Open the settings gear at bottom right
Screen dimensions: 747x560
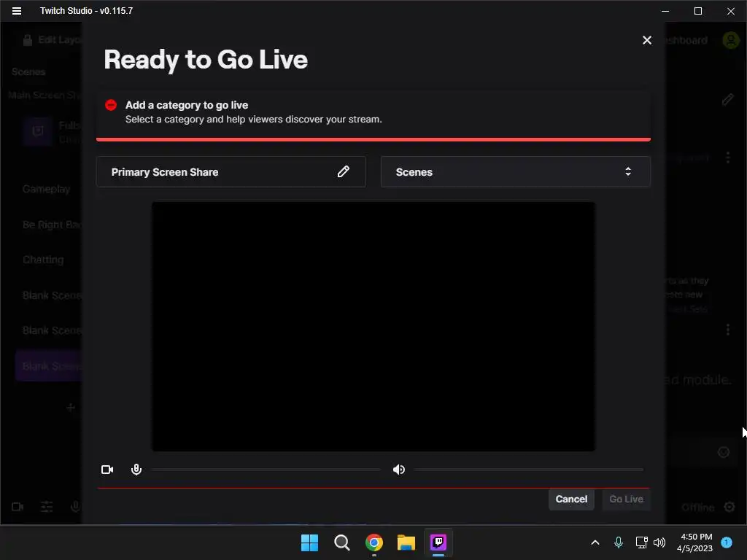(729, 507)
